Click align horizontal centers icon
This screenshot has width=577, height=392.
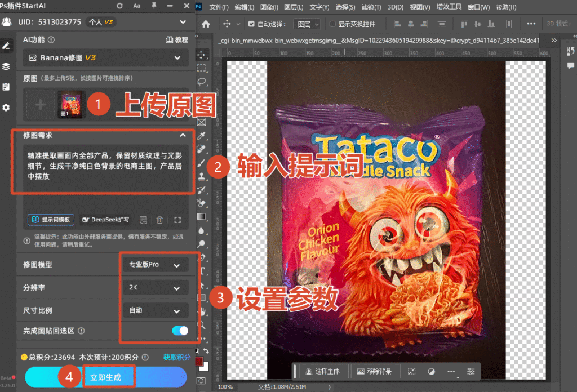point(411,24)
